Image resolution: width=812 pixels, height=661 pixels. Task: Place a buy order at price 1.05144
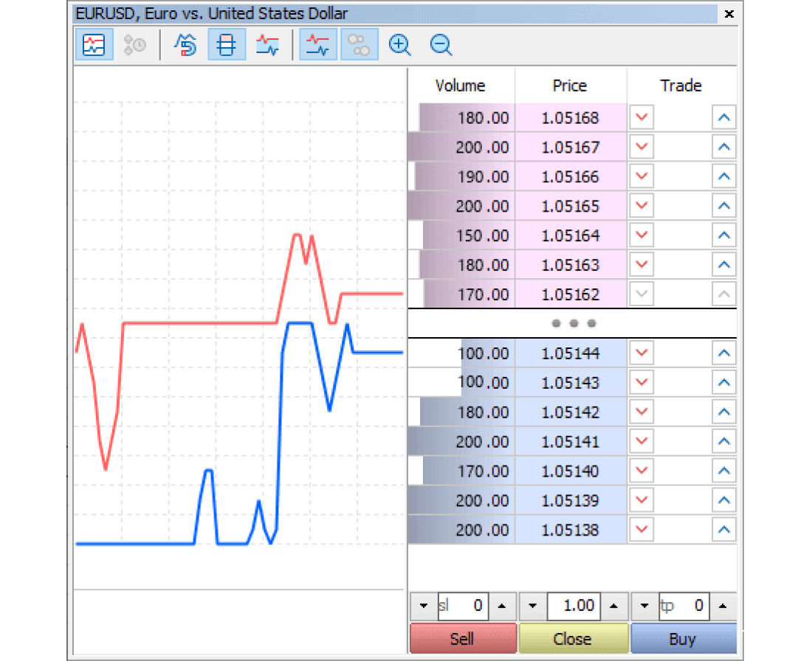(724, 353)
